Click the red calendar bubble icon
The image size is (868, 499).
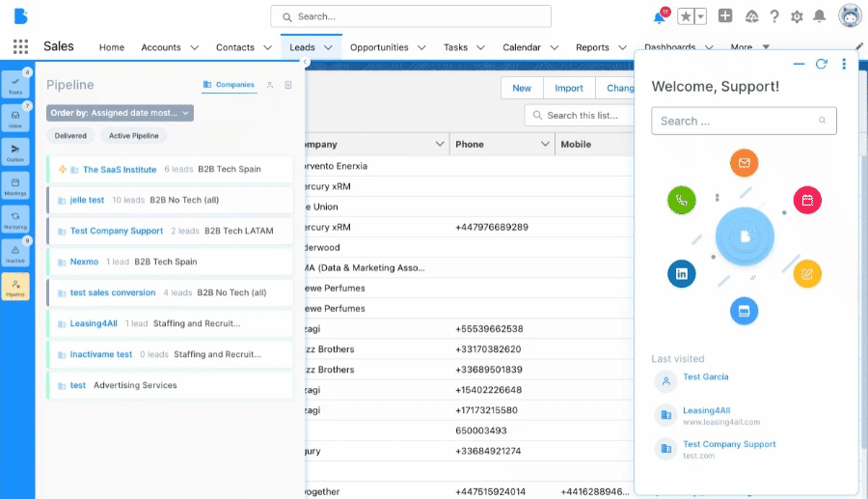pos(807,200)
